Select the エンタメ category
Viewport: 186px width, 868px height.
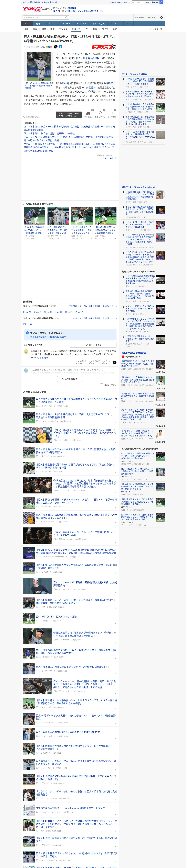[x=63, y=29]
